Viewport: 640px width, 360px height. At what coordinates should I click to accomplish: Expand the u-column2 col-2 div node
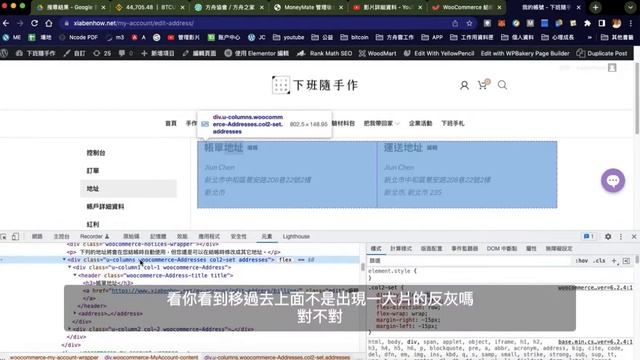(x=69, y=329)
